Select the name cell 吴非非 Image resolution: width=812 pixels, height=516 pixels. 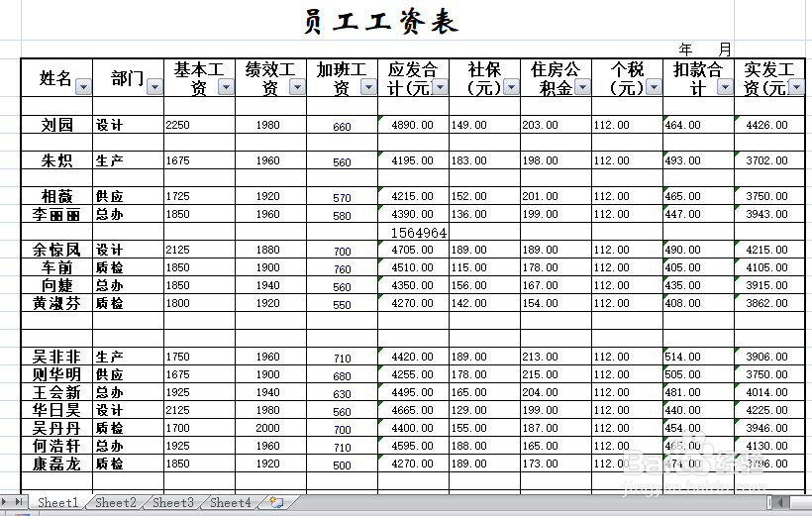coord(57,357)
